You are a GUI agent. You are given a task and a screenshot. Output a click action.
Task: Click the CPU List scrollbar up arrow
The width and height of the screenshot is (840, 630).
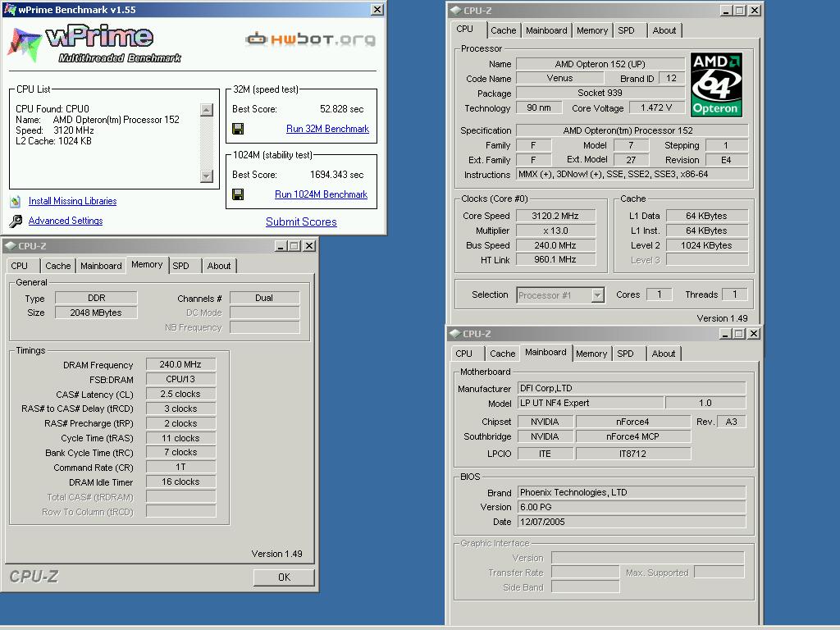pos(206,110)
